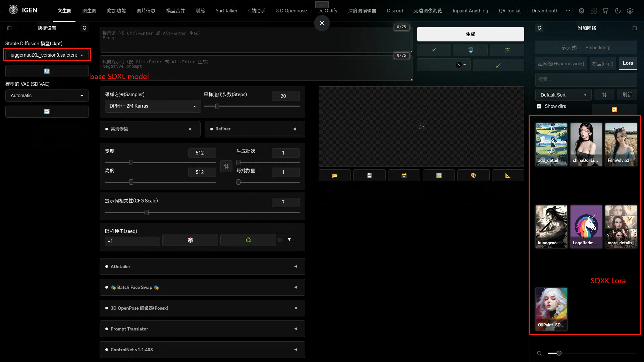Screen dimensions: 644x362
Task: Click the open output folder icon
Action: click(335, 175)
